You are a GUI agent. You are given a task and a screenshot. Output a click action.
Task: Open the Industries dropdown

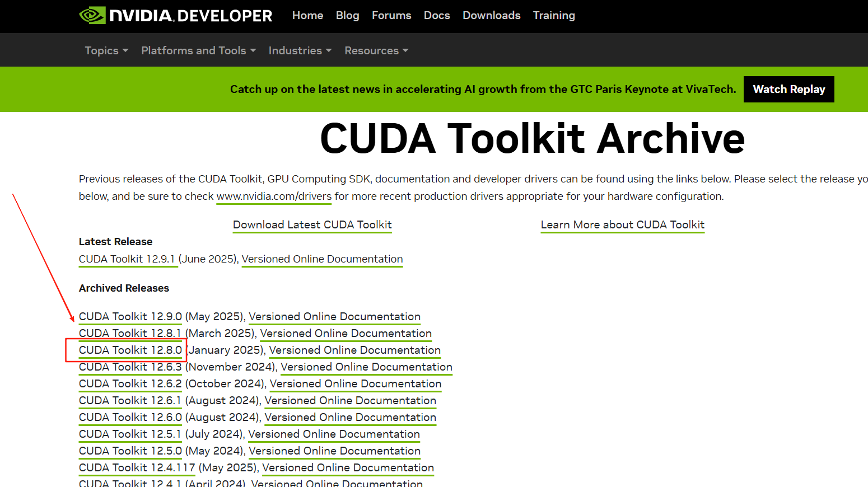tap(300, 50)
